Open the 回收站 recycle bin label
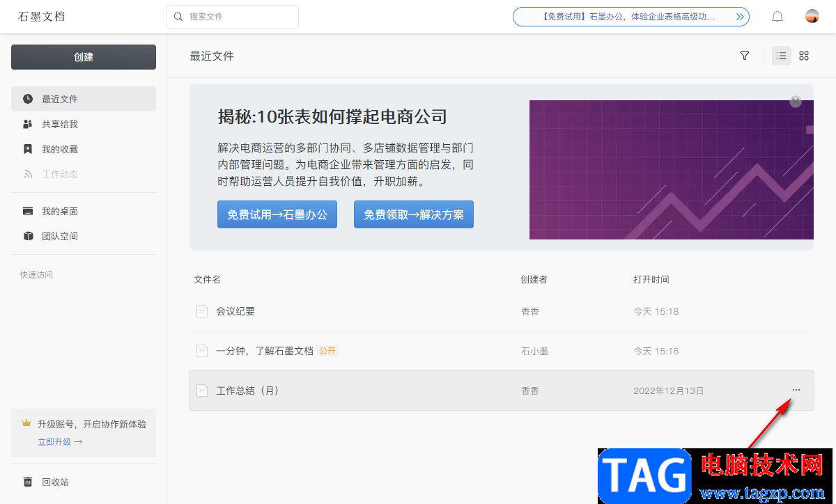The height and width of the screenshot is (504, 836). (x=55, y=482)
